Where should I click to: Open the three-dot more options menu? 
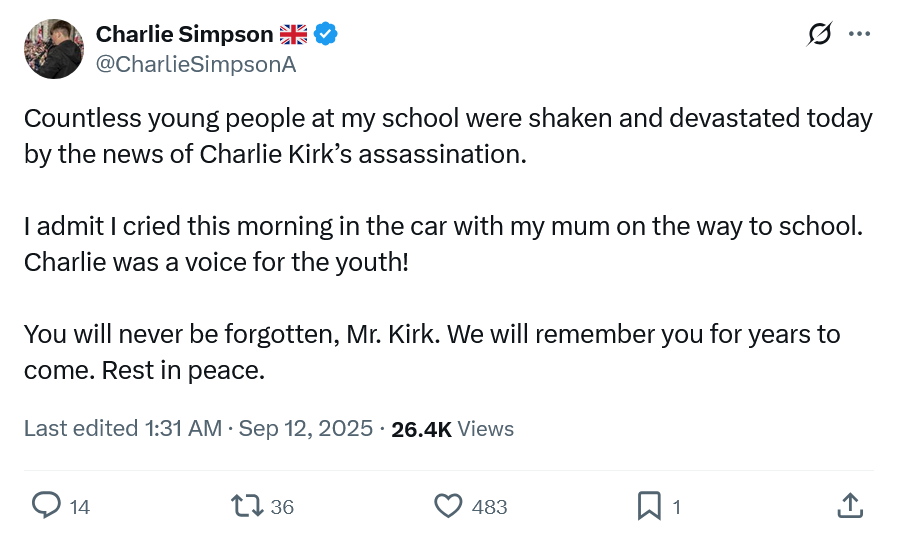859,34
